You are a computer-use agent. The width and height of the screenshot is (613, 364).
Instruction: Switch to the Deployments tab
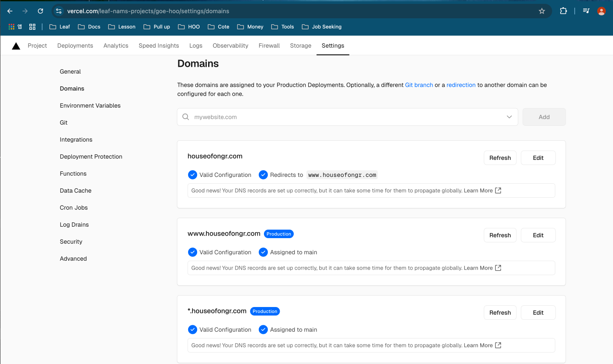click(75, 45)
